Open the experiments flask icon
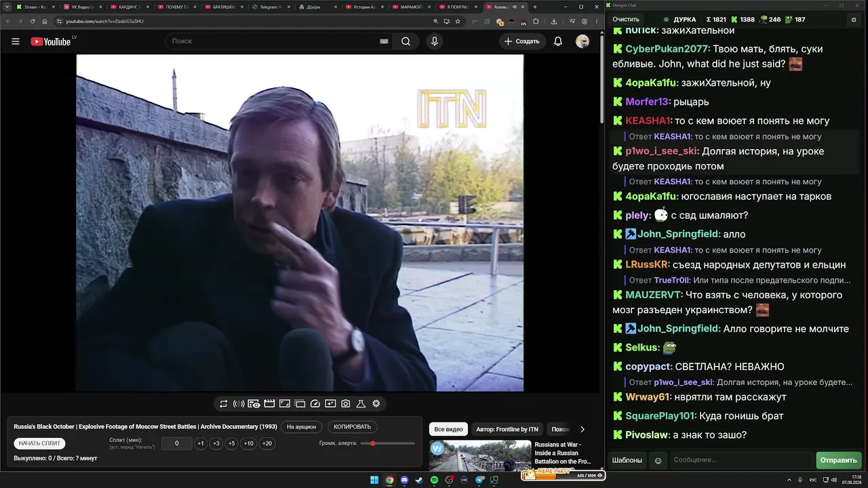Image resolution: width=868 pixels, height=488 pixels. coord(361,404)
